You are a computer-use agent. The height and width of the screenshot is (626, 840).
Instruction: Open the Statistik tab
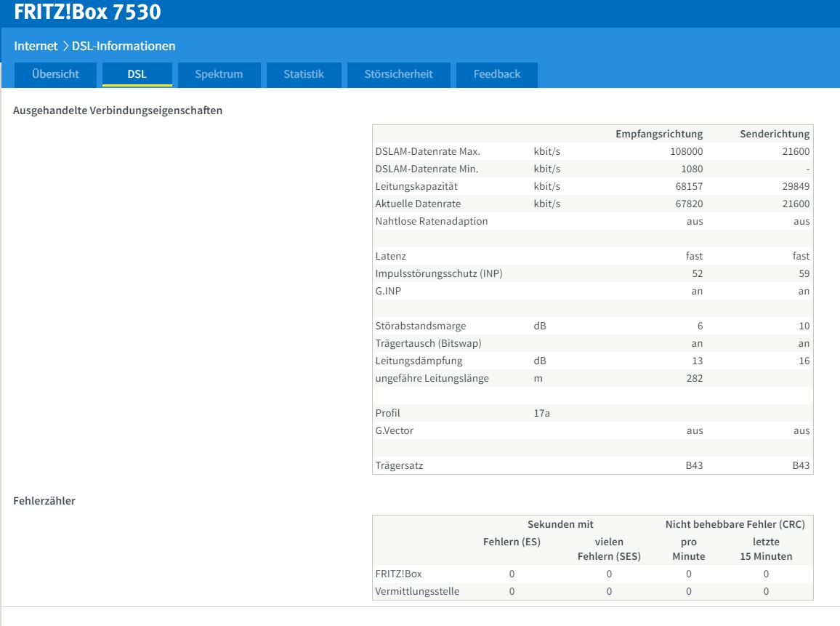(304, 74)
